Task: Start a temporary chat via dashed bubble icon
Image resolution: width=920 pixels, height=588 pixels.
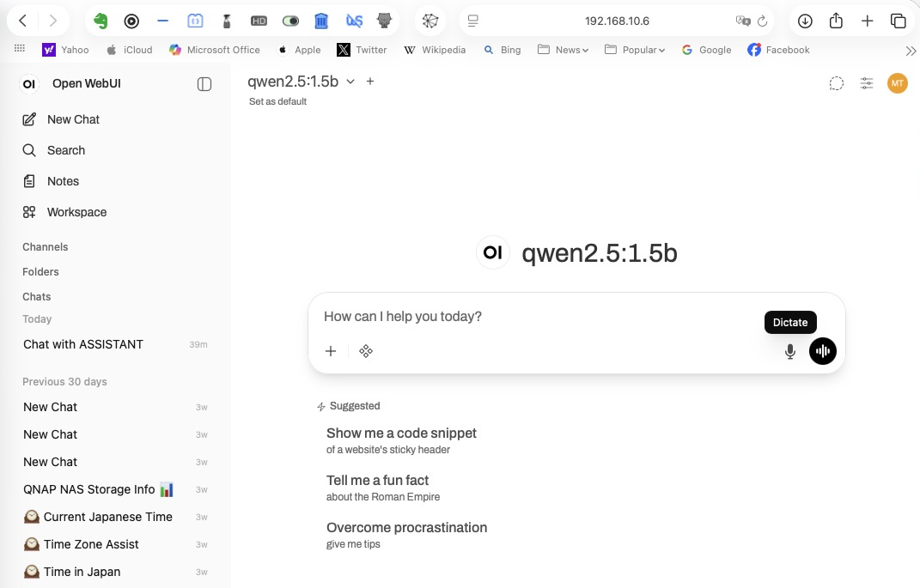Action: 836,83
